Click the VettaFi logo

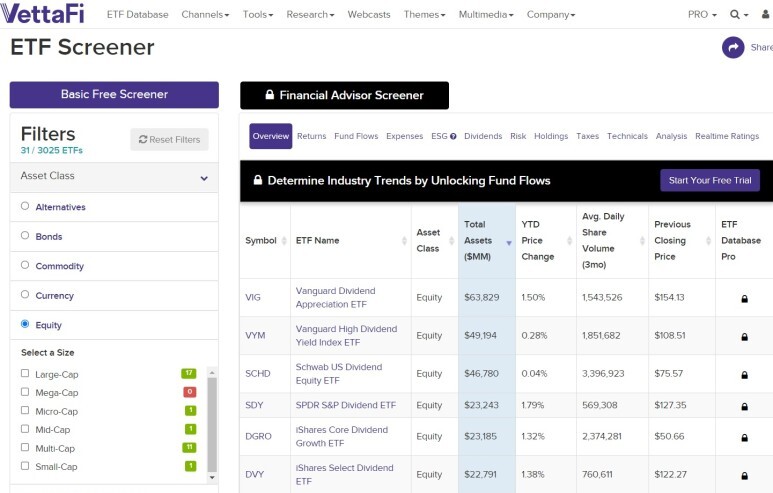point(42,13)
